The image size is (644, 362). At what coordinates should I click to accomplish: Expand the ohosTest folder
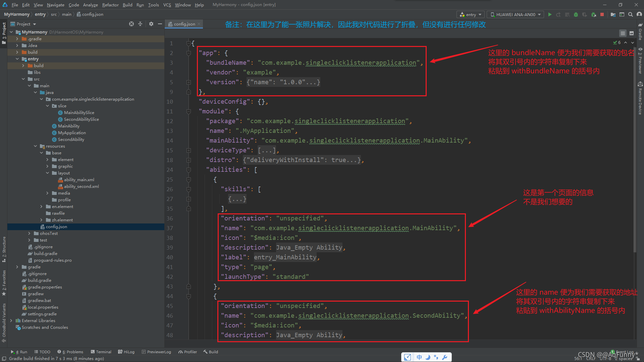[29, 233]
